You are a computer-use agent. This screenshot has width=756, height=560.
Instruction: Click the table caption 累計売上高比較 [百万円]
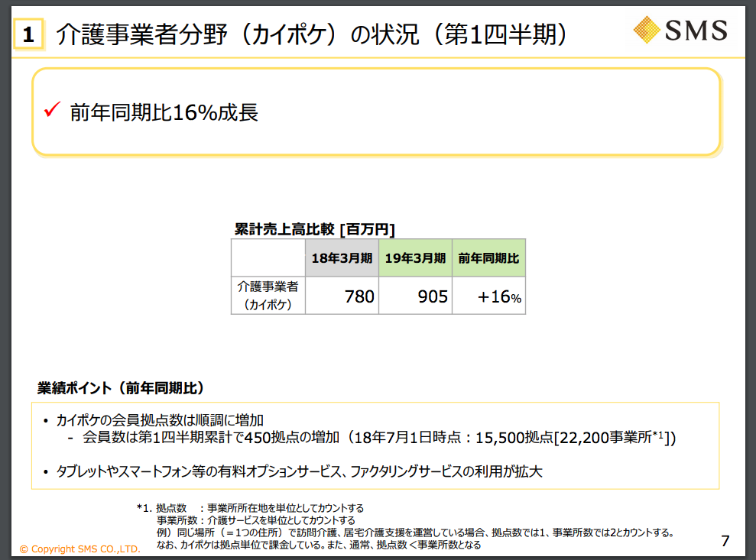[x=314, y=229]
